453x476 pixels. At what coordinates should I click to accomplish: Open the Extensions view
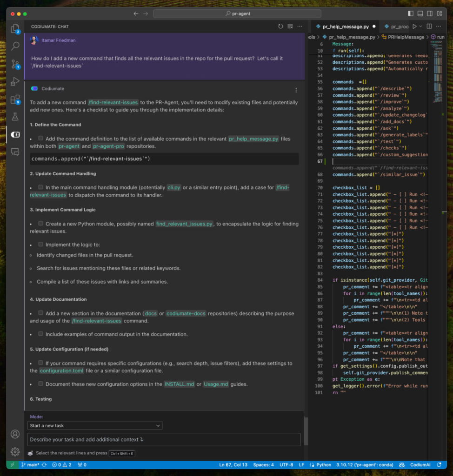coord(15,99)
